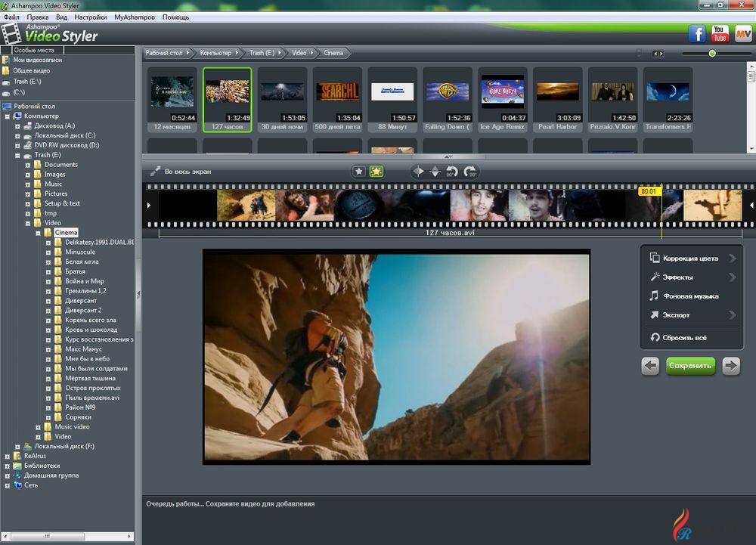Rotate the video 90° clockwise
756x545 pixels.
coord(472,171)
